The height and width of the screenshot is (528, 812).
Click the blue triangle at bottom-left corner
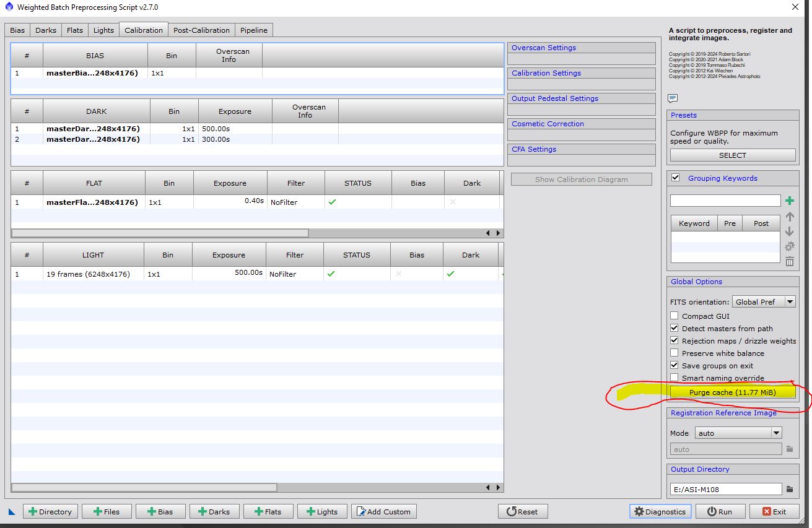click(12, 512)
